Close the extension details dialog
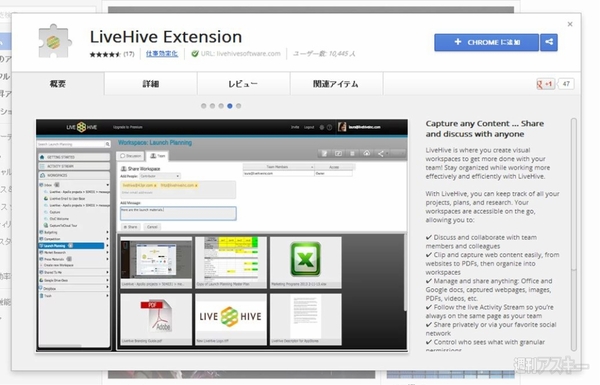Screen dimensions: 600x385 [x=570, y=24]
